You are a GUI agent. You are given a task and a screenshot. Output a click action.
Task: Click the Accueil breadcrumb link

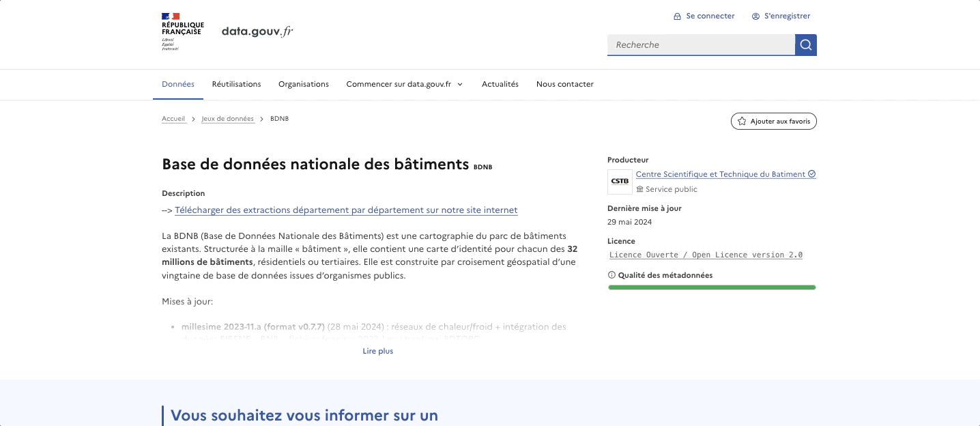pyautogui.click(x=173, y=119)
